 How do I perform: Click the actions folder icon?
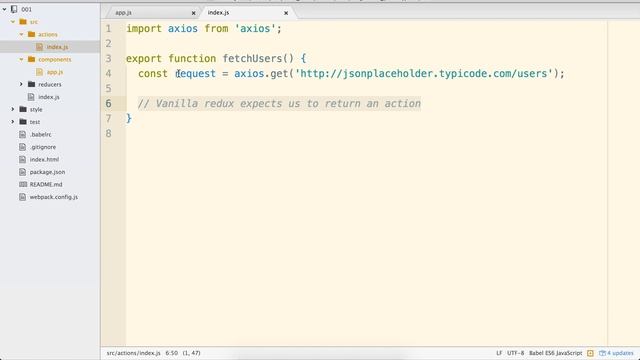[x=31, y=34]
